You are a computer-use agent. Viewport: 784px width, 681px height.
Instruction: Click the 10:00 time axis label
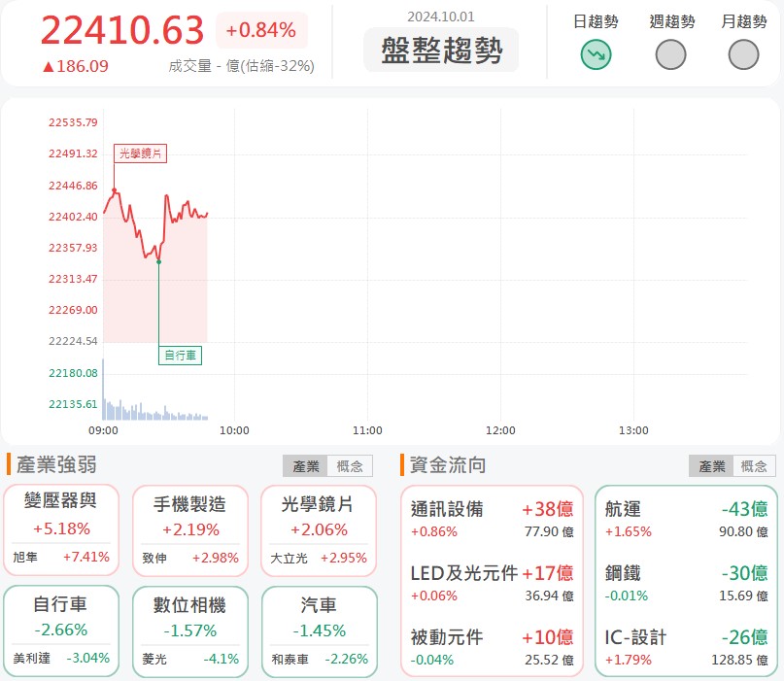[x=234, y=430]
